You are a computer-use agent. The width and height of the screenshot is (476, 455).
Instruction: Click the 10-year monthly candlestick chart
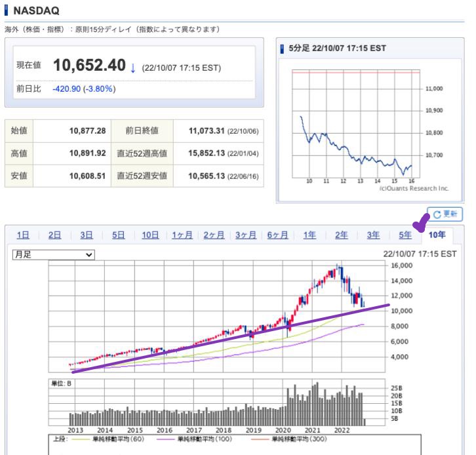click(x=217, y=316)
